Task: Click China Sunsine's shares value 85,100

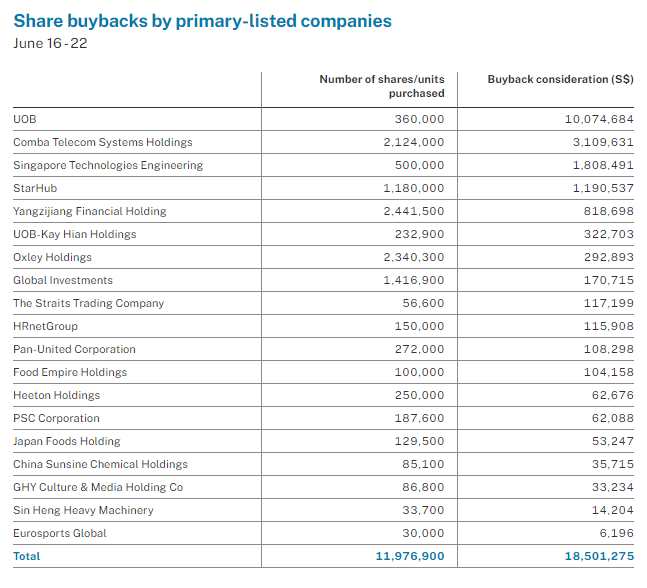Action: pyautogui.click(x=423, y=465)
